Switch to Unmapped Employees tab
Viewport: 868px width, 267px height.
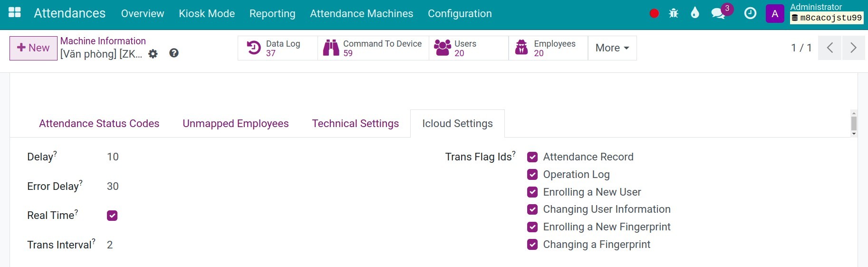click(x=236, y=124)
